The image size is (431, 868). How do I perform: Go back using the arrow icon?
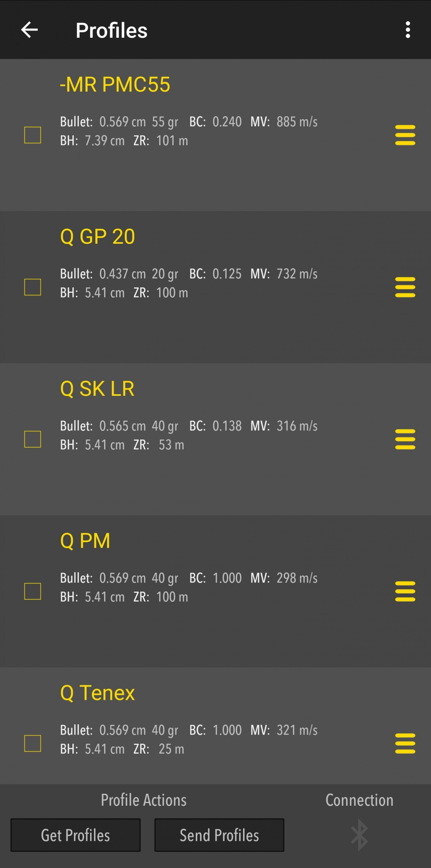click(x=30, y=30)
